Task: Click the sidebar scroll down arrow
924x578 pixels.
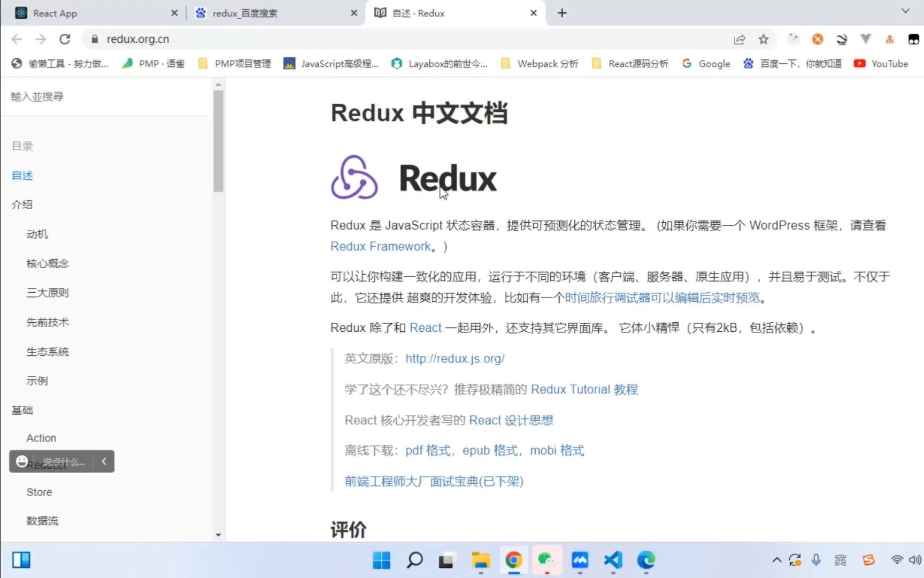Action: 218,535
